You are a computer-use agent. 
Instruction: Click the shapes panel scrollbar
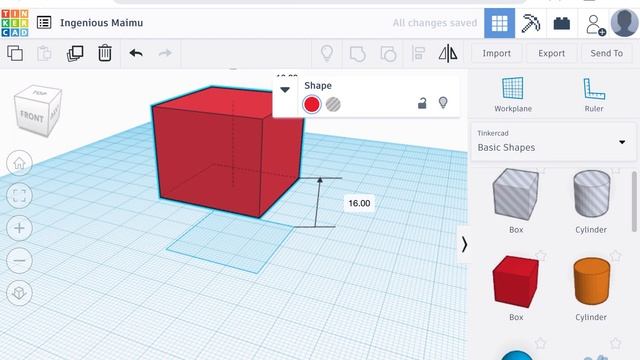(634, 201)
